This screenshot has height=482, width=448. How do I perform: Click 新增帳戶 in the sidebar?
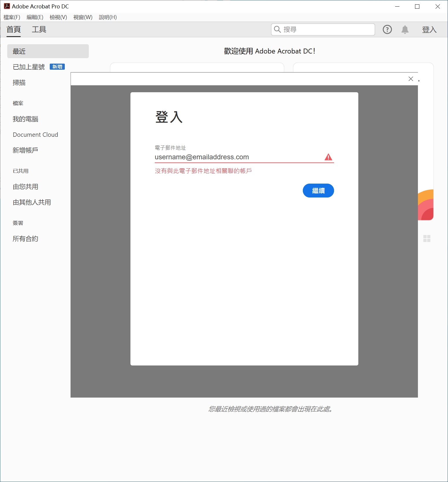tap(25, 150)
